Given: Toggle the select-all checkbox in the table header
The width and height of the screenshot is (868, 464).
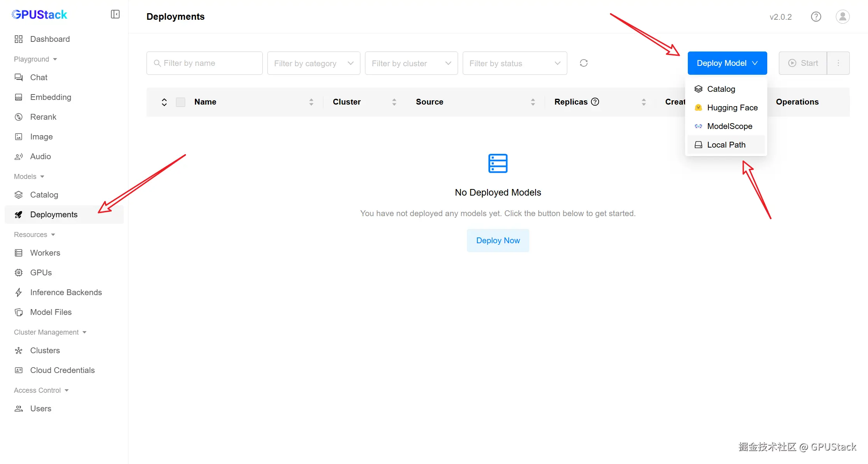Looking at the screenshot, I should [181, 102].
